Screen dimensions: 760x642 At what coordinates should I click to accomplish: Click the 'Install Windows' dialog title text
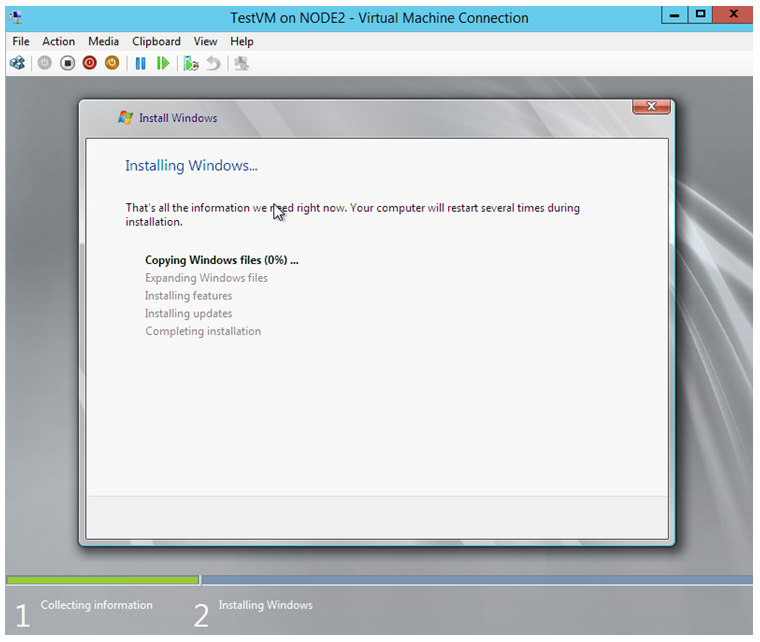(178, 118)
